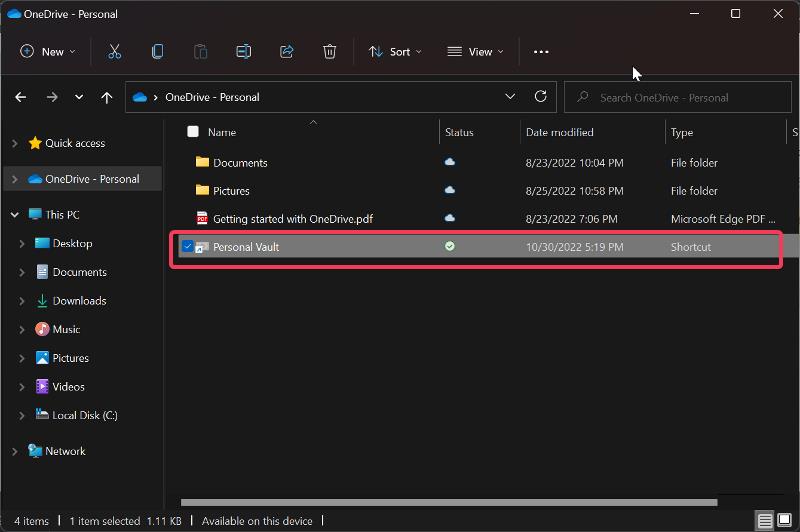Go up one folder level
800x532 pixels.
[107, 97]
